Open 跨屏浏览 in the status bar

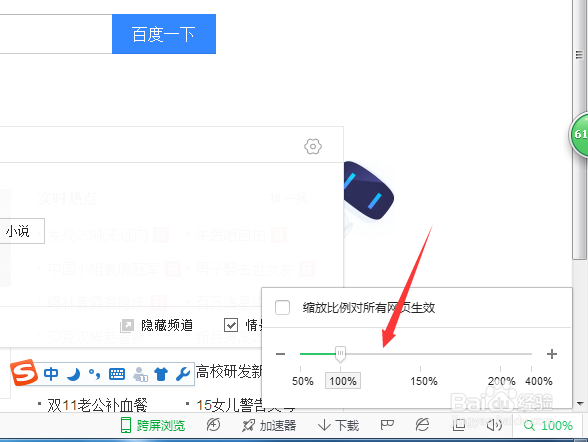point(152,426)
